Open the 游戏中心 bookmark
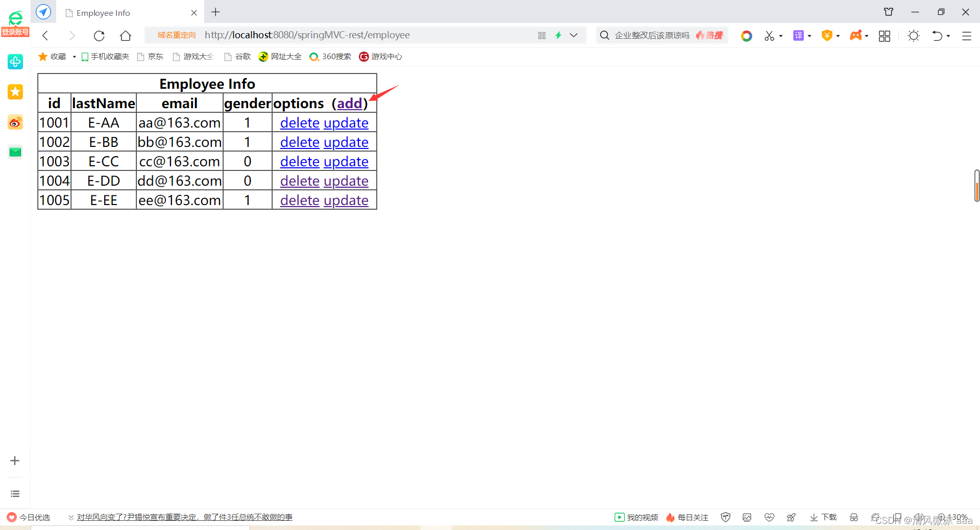The width and height of the screenshot is (980, 530). click(381, 57)
